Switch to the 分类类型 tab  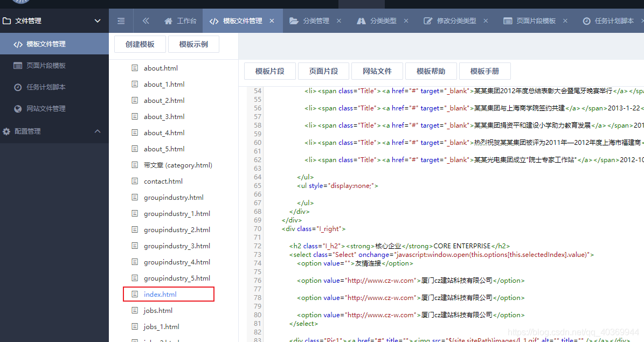[x=383, y=21]
